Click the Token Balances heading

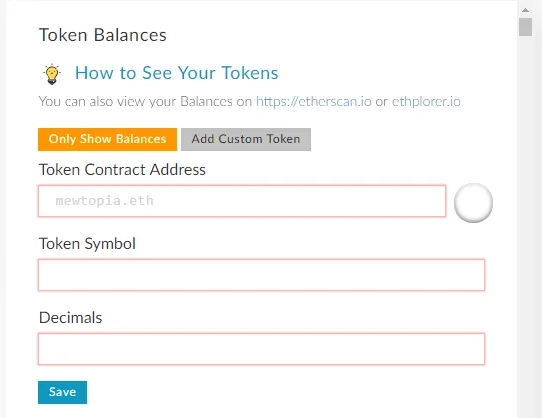point(103,35)
